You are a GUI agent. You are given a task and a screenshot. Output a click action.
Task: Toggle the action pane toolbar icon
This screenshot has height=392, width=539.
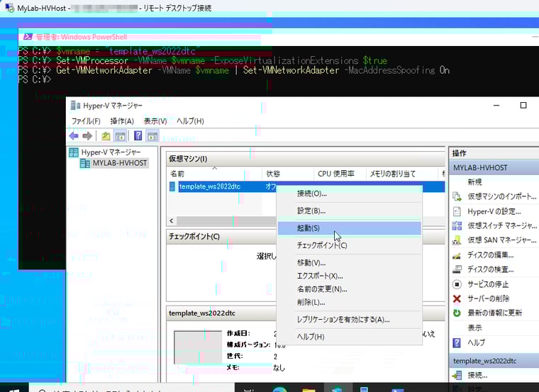152,136
